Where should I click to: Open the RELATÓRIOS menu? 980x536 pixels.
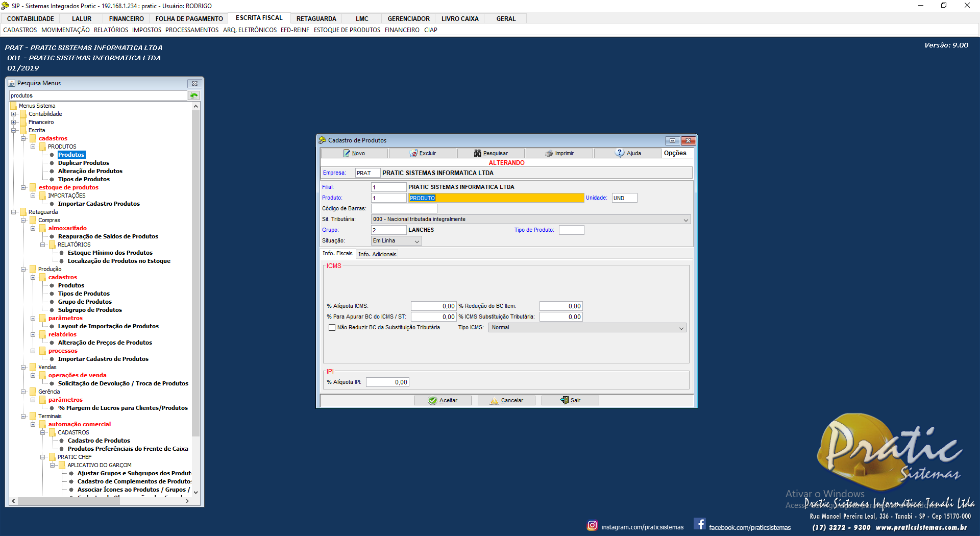pyautogui.click(x=111, y=30)
